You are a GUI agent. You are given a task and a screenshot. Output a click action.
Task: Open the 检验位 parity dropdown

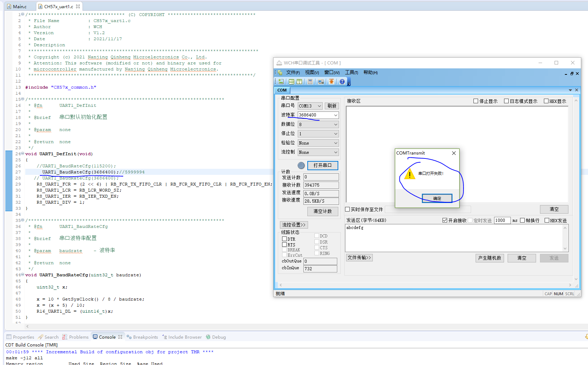335,143
